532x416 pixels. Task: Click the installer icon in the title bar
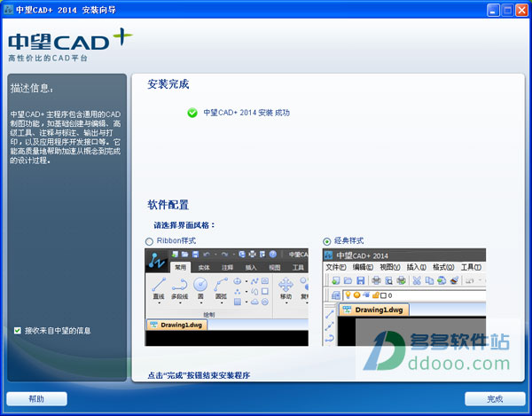click(8, 10)
